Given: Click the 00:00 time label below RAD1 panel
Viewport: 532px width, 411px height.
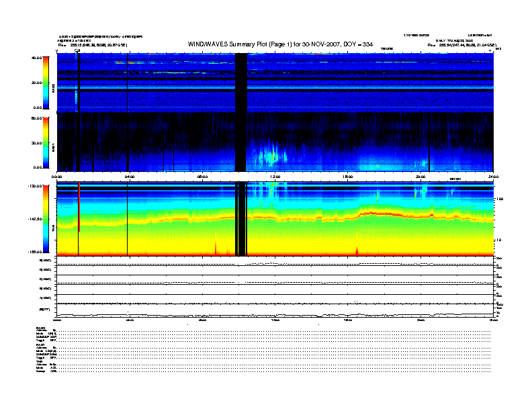Looking at the screenshot, I should 56,177.
